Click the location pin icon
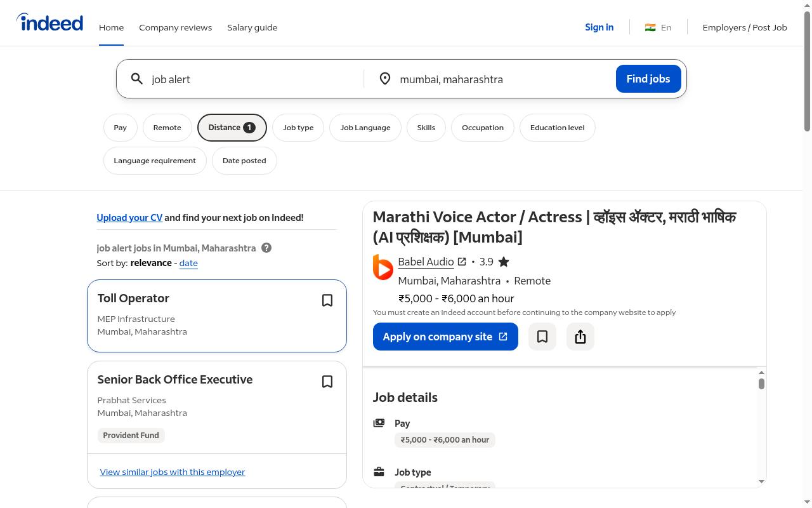Screen dimensions: 812x508 click(x=385, y=79)
